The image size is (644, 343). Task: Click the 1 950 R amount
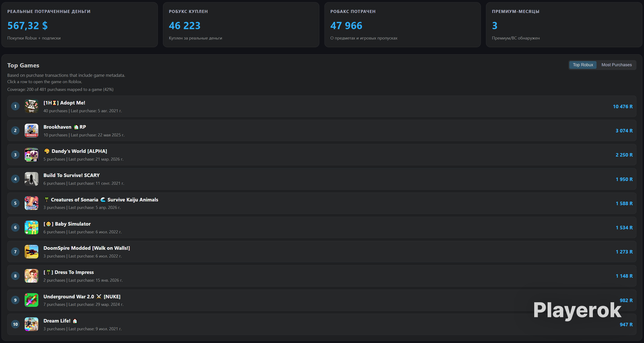click(x=624, y=179)
